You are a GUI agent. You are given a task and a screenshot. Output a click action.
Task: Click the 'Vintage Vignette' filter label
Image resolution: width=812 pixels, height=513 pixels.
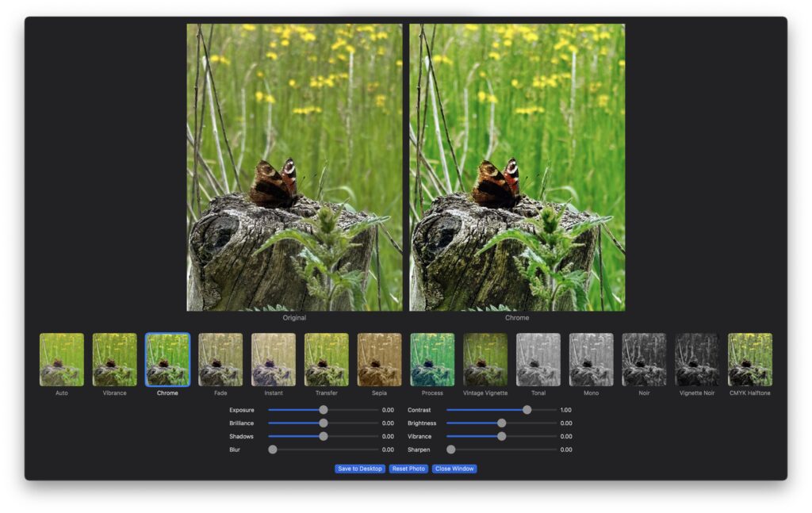click(485, 393)
